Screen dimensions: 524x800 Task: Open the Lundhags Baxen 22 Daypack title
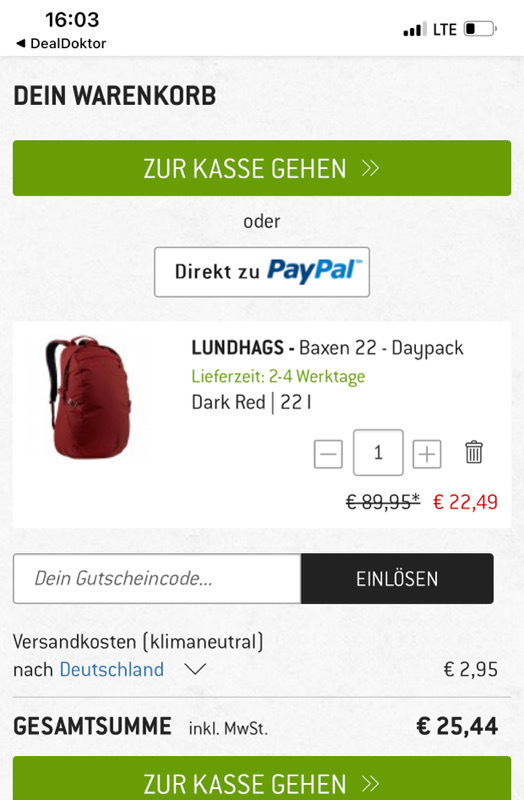coord(327,348)
